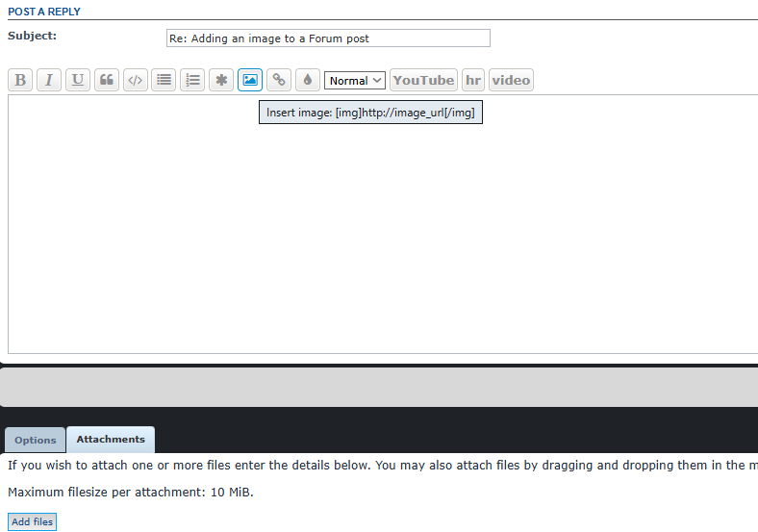This screenshot has width=758, height=532.
Task: Select the Attachments tab
Action: point(111,439)
